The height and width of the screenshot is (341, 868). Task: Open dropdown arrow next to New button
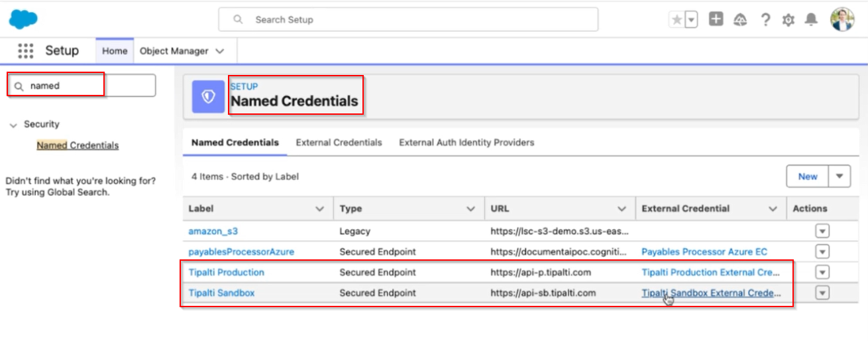point(840,176)
